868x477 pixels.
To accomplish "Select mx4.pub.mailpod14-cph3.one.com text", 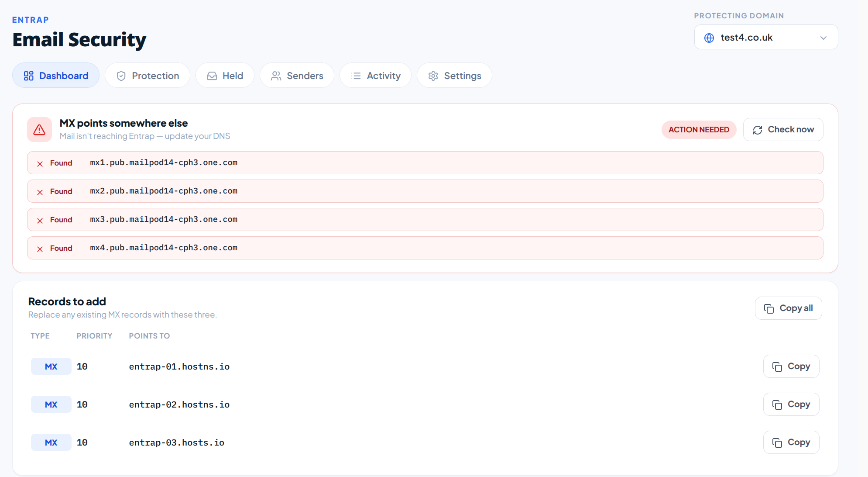I will (164, 248).
